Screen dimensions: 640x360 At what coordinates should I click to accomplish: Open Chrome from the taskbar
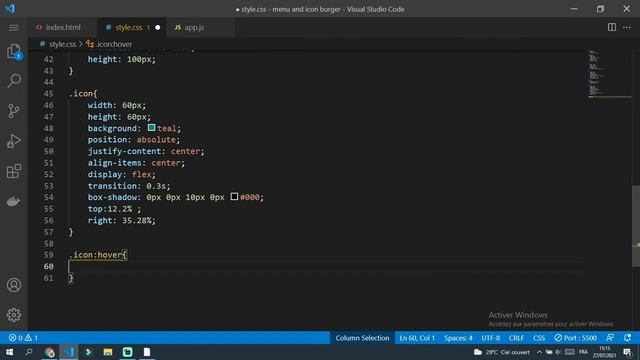pyautogui.click(x=49, y=352)
